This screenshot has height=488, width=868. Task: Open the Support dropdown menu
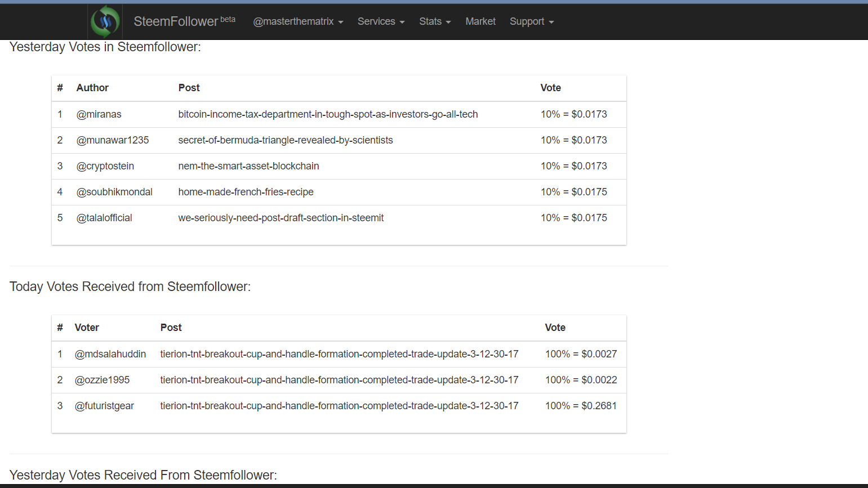pyautogui.click(x=532, y=21)
